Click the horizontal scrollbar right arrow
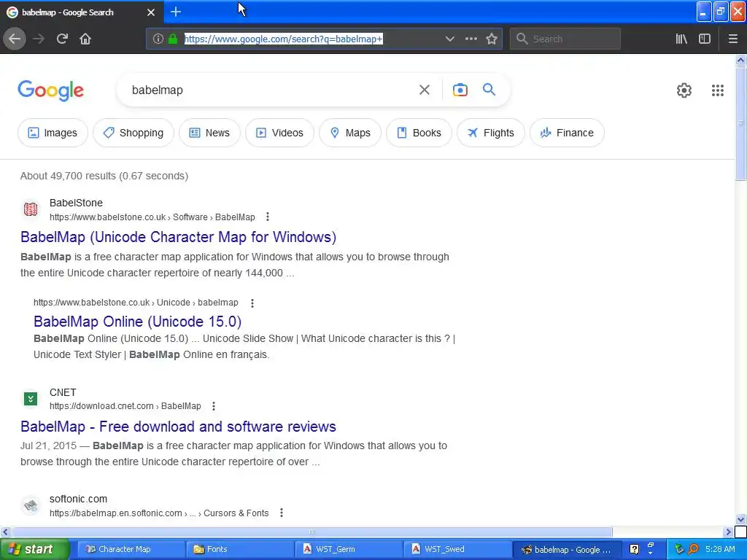The height and width of the screenshot is (560, 747). (728, 532)
